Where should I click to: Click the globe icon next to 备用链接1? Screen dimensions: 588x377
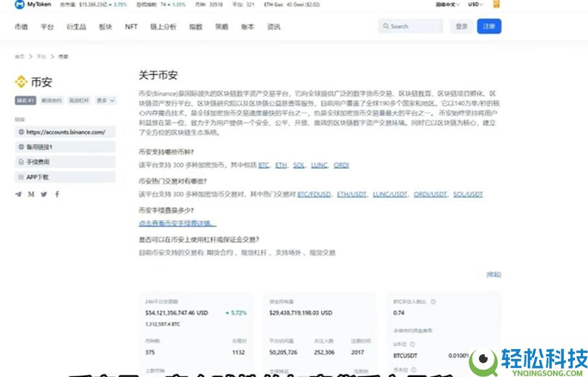click(x=21, y=147)
